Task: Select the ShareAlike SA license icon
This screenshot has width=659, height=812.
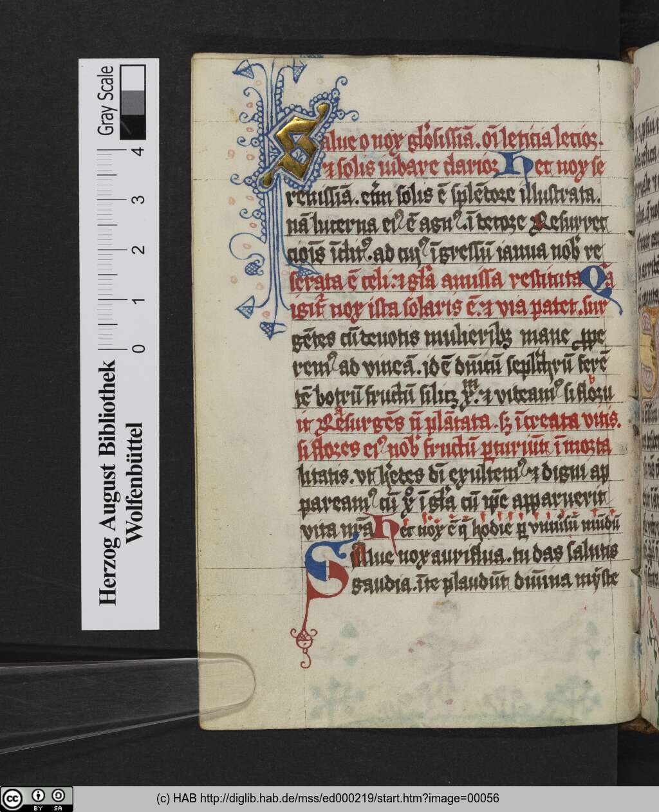Action: click(58, 796)
